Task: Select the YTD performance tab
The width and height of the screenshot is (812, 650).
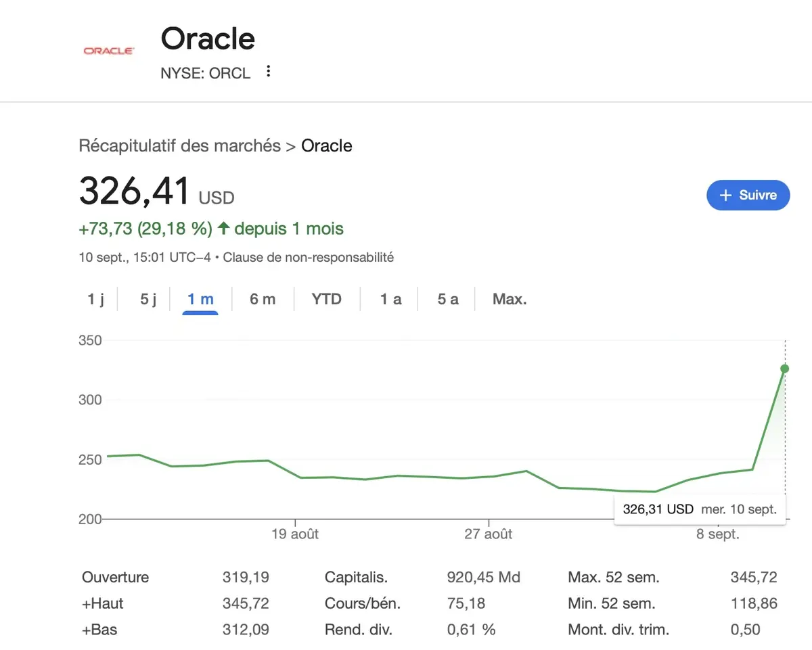Action: click(x=326, y=298)
